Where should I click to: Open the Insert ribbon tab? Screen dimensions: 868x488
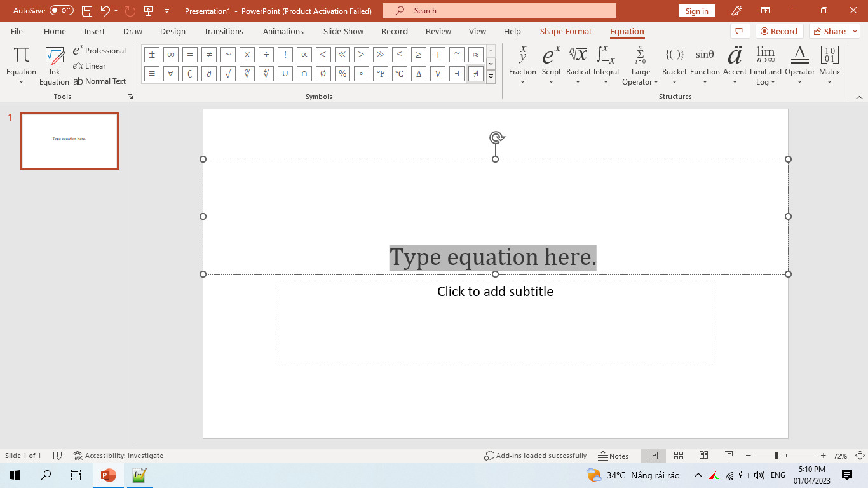point(95,31)
